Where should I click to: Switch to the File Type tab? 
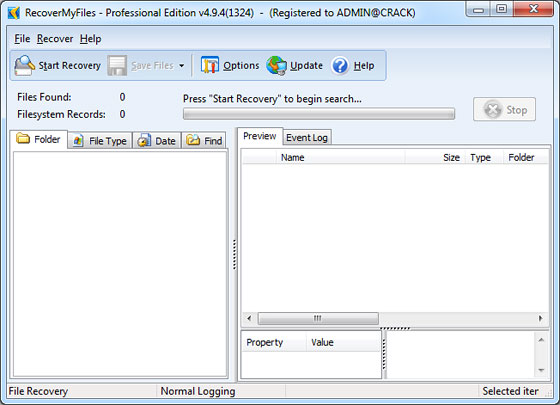100,141
